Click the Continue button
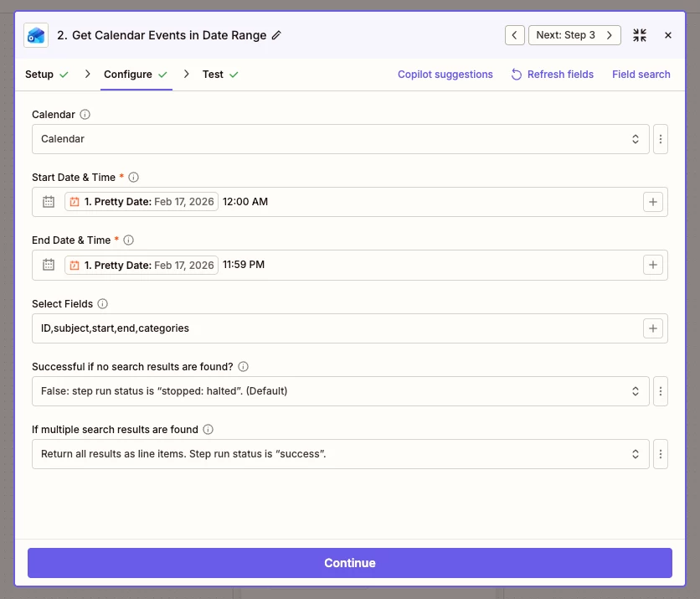700x599 pixels. [x=349, y=563]
